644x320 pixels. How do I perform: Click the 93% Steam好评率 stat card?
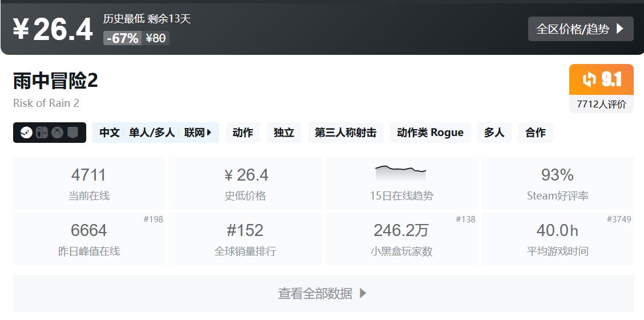point(557,183)
